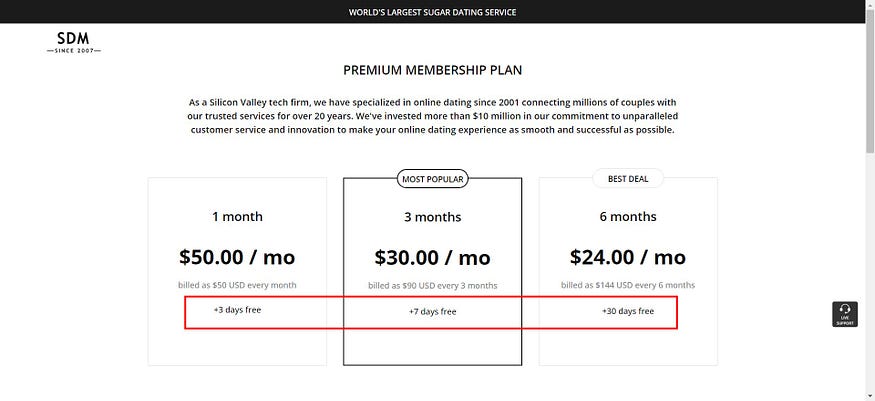
Task: Click the $30.00 / mo price
Action: (432, 257)
